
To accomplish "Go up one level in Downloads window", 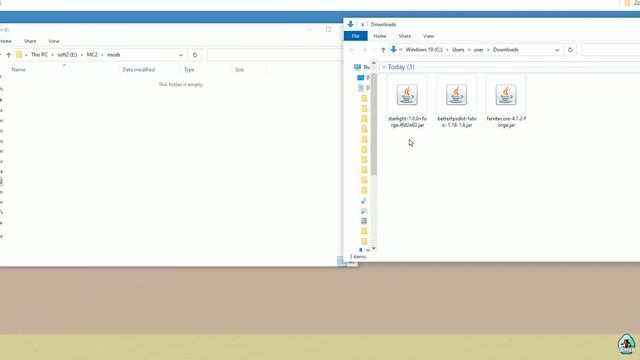I will pyautogui.click(x=383, y=50).
